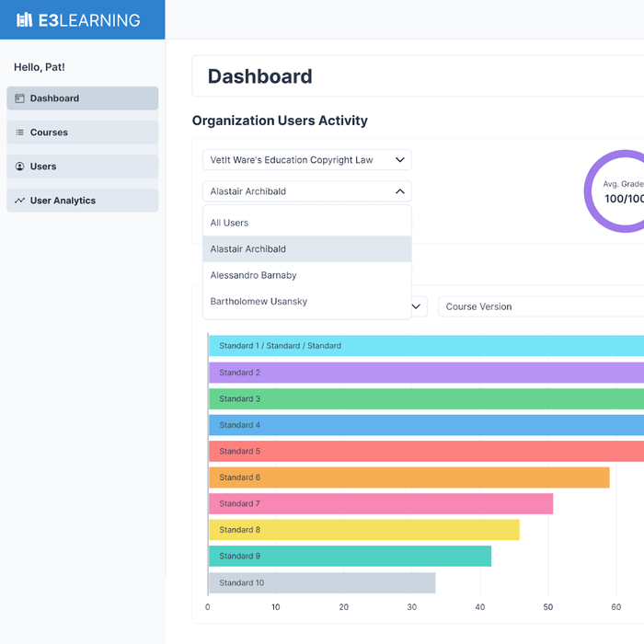Click the red Standard 5 bar

click(x=426, y=452)
